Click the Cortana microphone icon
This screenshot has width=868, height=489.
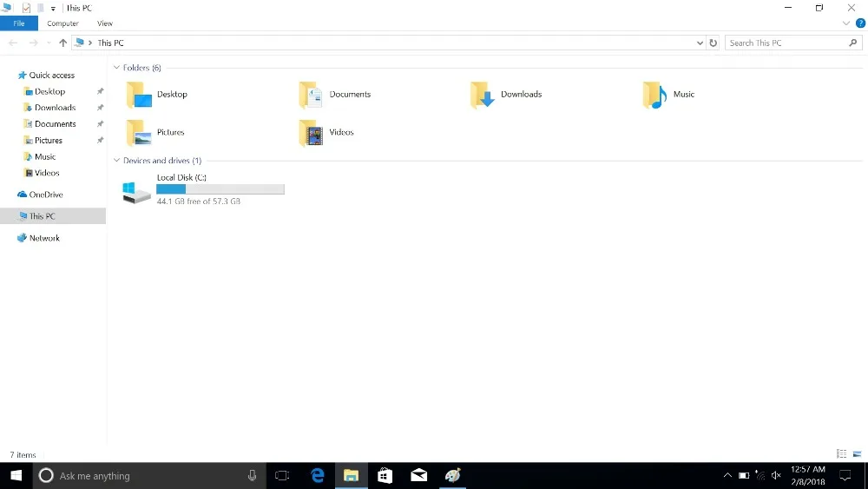252,476
